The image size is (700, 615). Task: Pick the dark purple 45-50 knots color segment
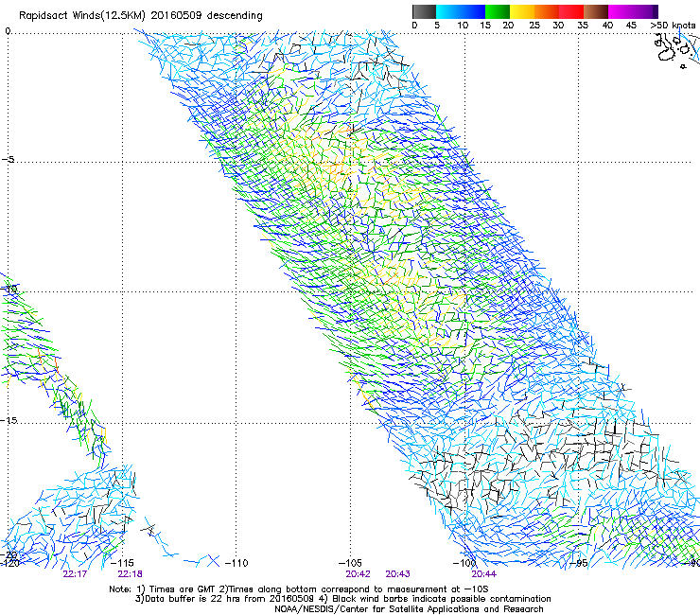645,11
